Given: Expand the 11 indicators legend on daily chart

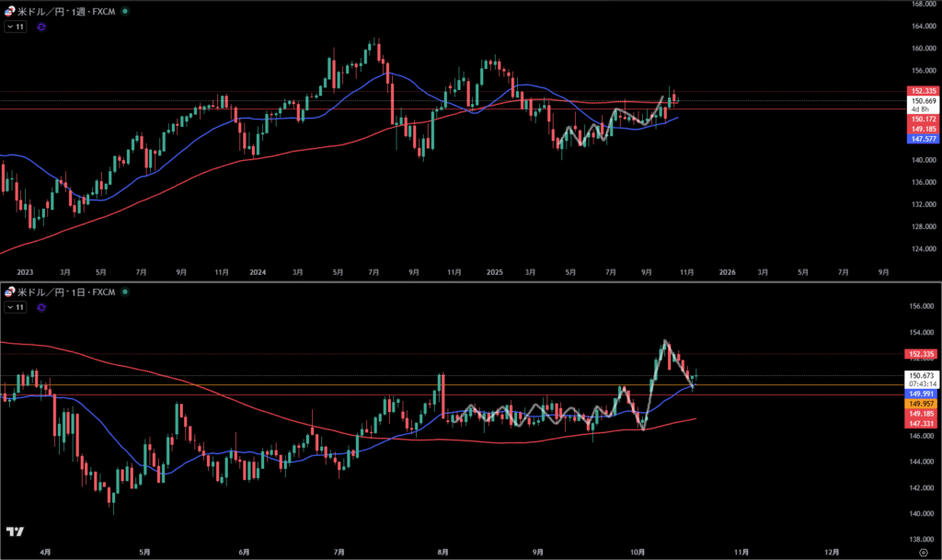Looking at the screenshot, I should pyautogui.click(x=16, y=309).
